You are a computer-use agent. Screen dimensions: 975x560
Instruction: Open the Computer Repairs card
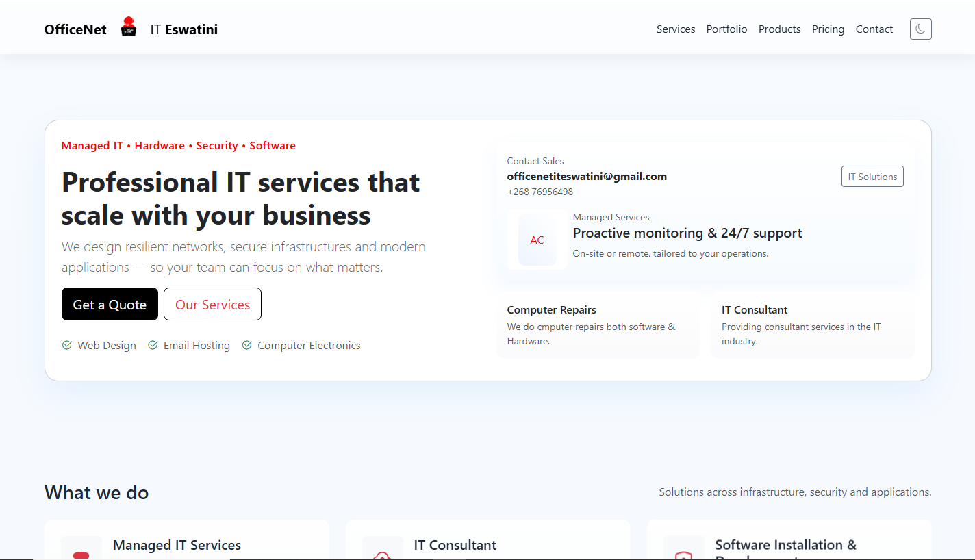[x=597, y=325]
